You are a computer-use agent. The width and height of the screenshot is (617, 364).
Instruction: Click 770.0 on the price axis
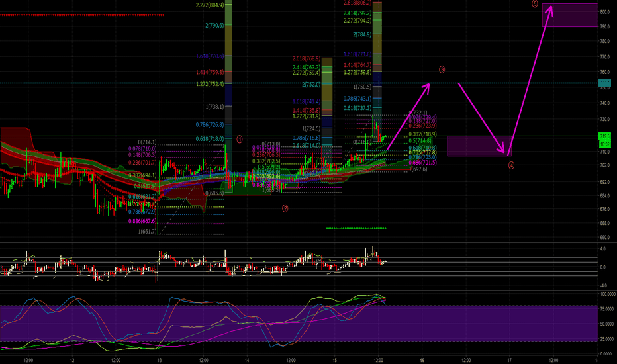coord(604,57)
